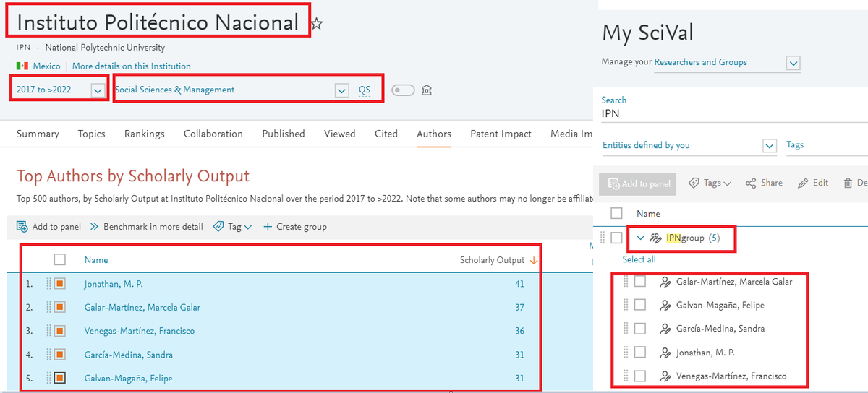Viewport: 868px width, 393px height.
Task: Click the QS classification link
Action: tap(365, 90)
